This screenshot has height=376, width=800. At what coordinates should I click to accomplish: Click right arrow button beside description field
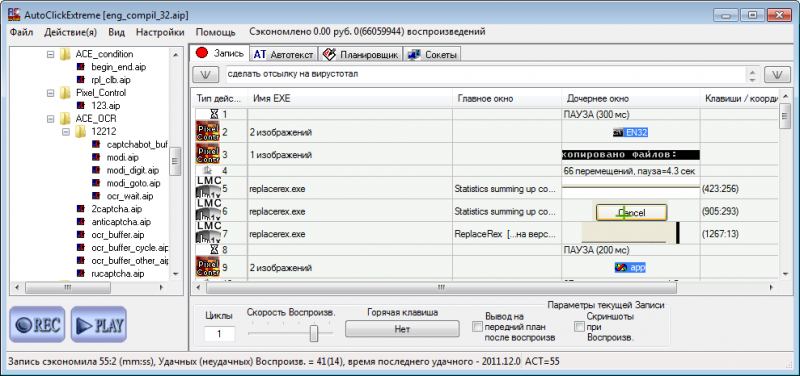pyautogui.click(x=777, y=74)
